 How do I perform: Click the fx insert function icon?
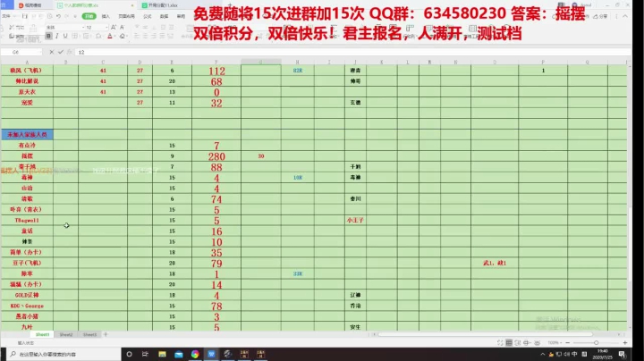tap(70, 52)
